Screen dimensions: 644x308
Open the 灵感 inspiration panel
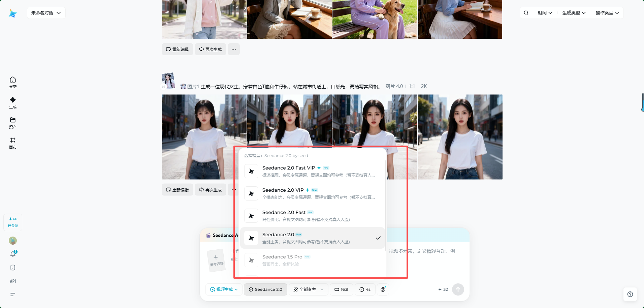(12, 82)
